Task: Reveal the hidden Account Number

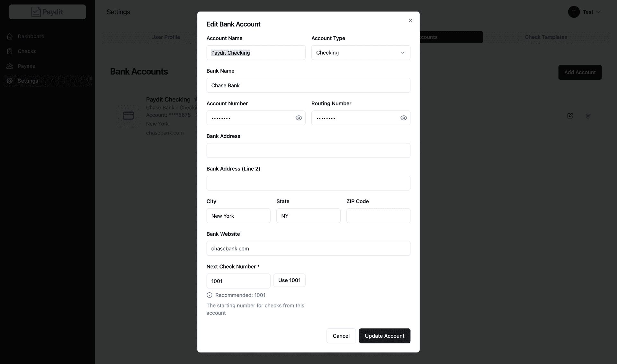Action: [x=299, y=118]
